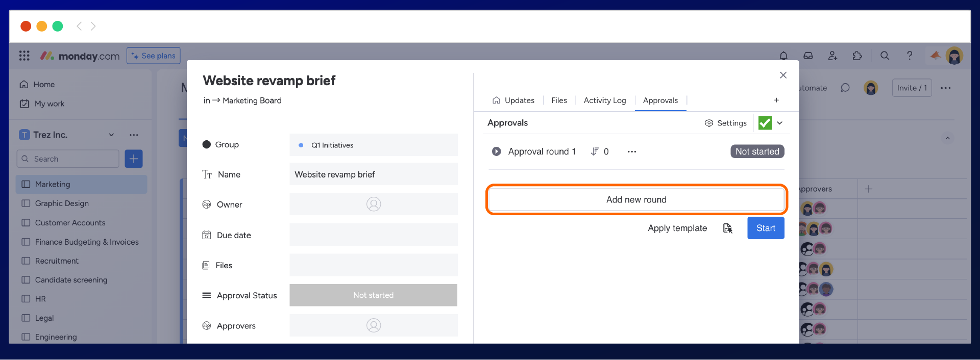Click the blue plus button beside Search
Image resolution: width=980 pixels, height=360 pixels.
134,159
